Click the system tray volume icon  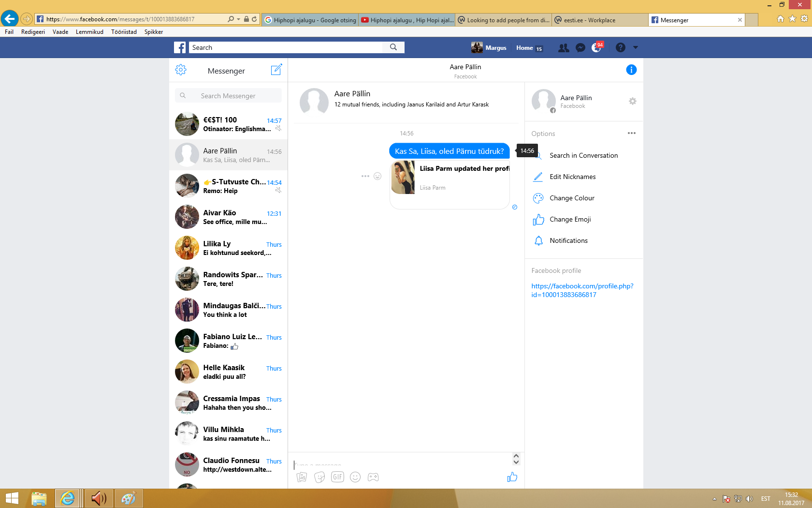(749, 499)
